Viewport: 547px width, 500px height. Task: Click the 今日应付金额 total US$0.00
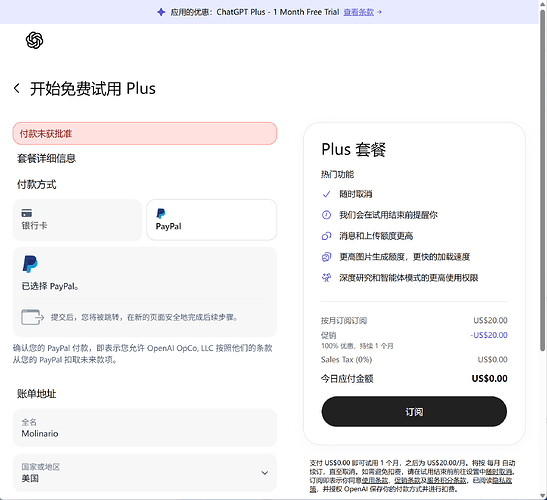489,379
